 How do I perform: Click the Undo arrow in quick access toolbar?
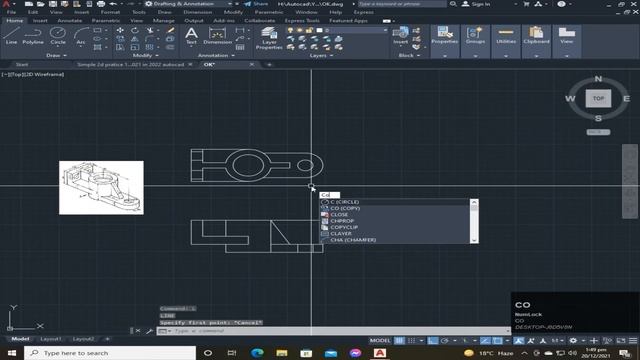click(113, 4)
